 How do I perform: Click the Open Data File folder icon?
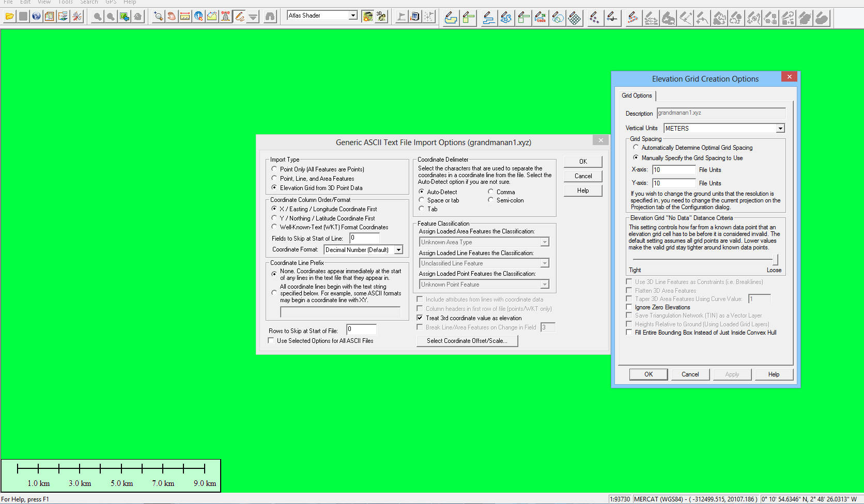tap(9, 17)
